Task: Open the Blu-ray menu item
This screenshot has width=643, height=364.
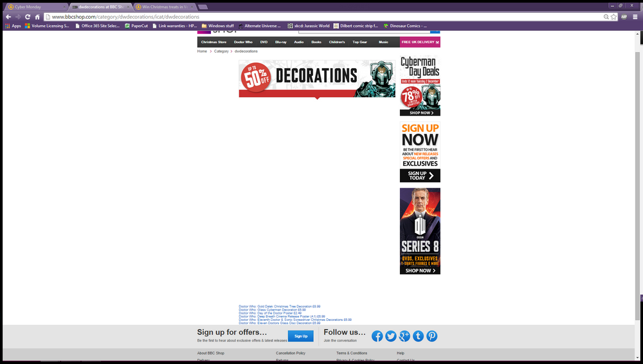Action: point(281,42)
